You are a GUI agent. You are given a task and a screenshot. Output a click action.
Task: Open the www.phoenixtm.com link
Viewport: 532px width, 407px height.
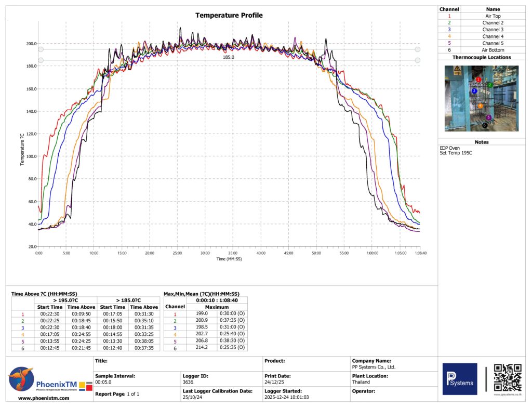coord(44,398)
